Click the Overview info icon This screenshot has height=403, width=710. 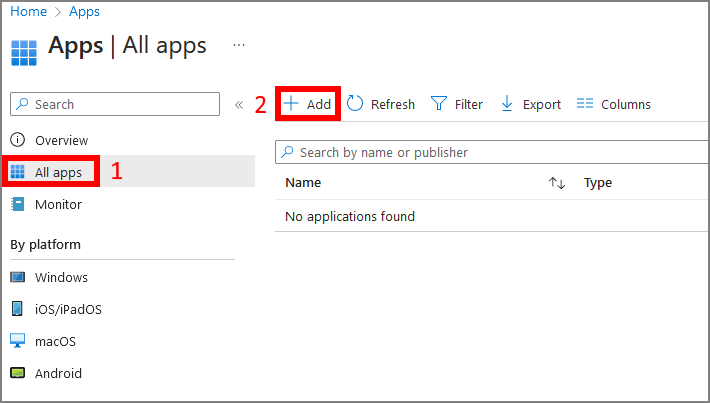point(18,140)
